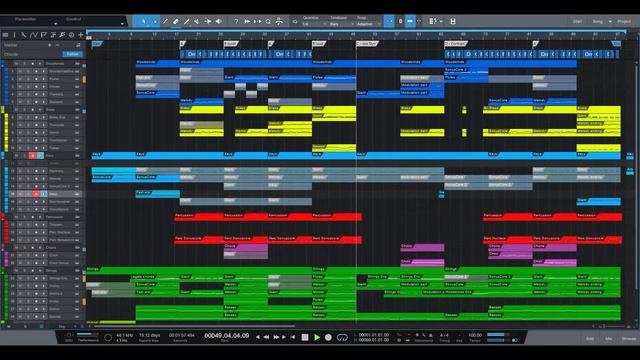Toggle the highlighted blue snap button
This screenshot has width=640, height=360.
pos(389,21)
